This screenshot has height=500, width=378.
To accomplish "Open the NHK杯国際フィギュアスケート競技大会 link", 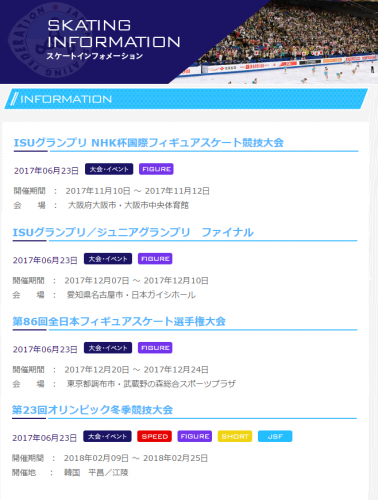I will 148,143.
